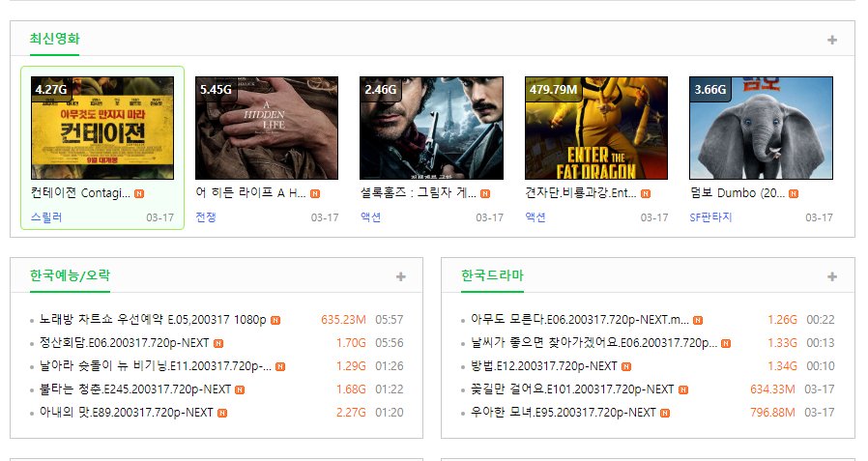The image size is (868, 461).
Task: Open the Enter the Fat Dragon poster
Action: pos(596,128)
